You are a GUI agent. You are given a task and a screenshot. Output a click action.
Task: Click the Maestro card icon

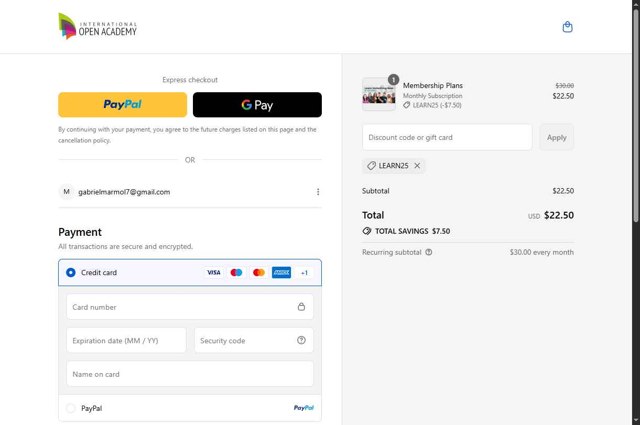point(236,272)
